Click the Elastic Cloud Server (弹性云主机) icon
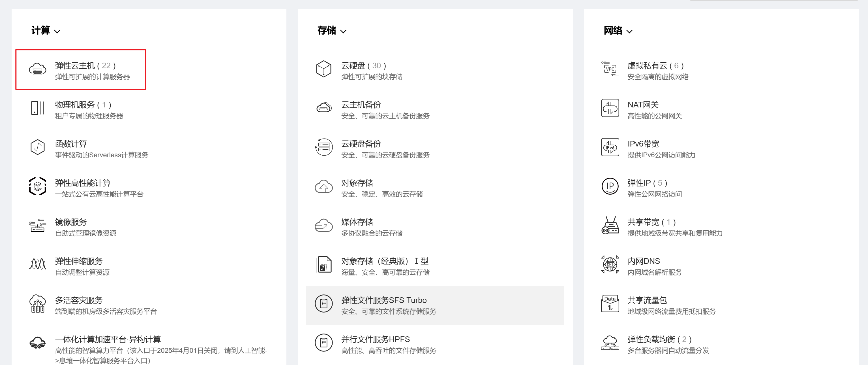868x365 pixels. [x=37, y=69]
